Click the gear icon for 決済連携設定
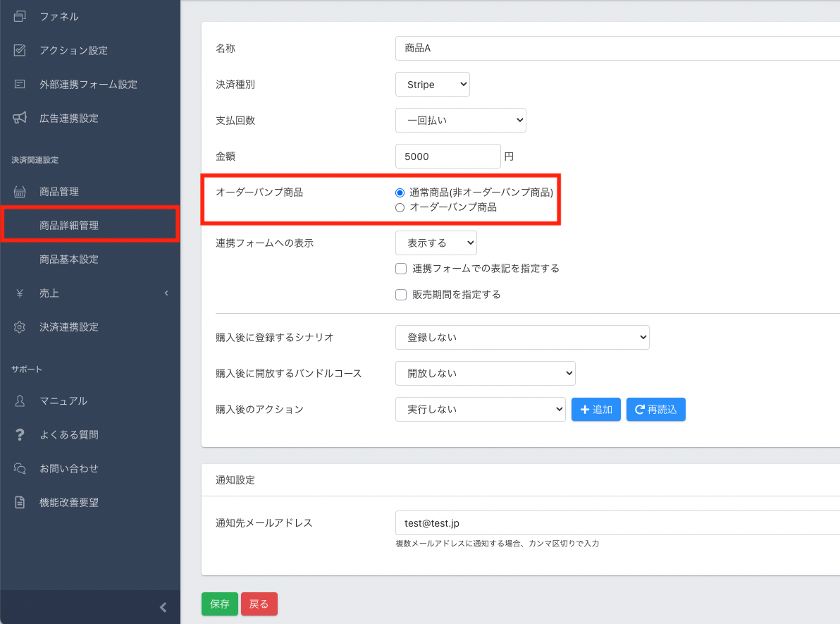Image resolution: width=840 pixels, height=624 pixels. [x=20, y=327]
